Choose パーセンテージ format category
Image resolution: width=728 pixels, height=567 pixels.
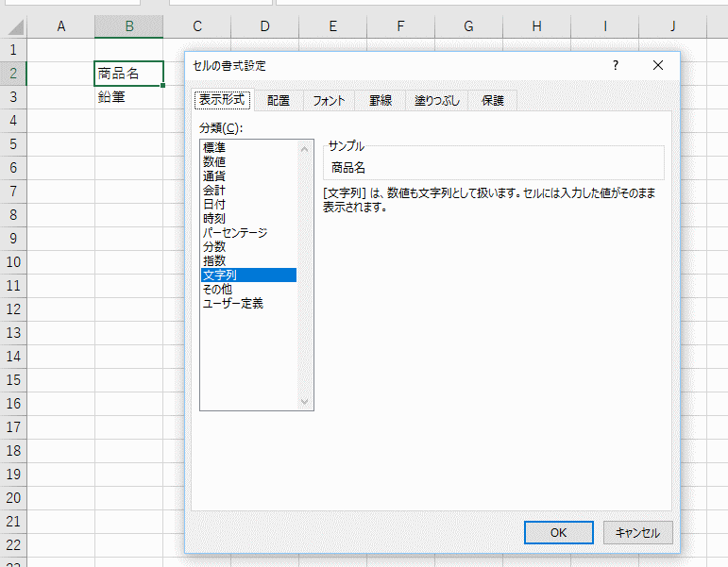tap(234, 233)
